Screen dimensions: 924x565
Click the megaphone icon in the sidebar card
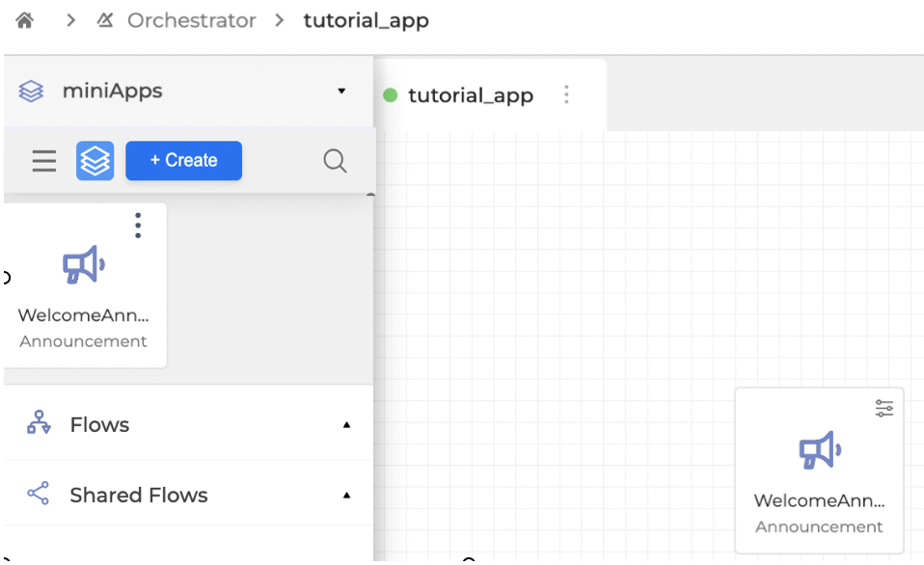pos(84,265)
